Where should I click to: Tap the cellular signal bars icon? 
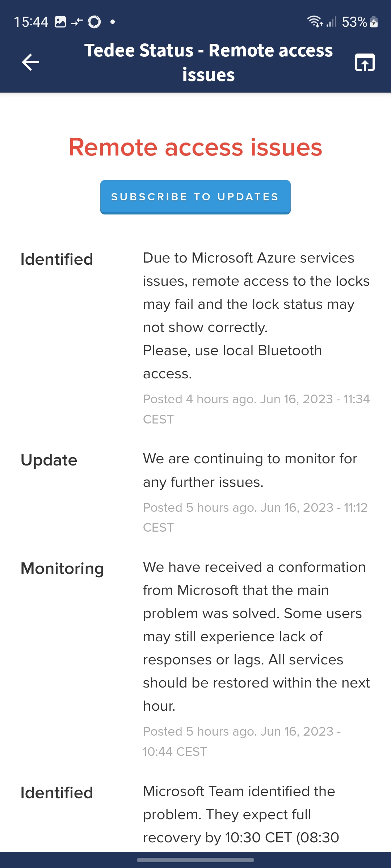click(331, 22)
